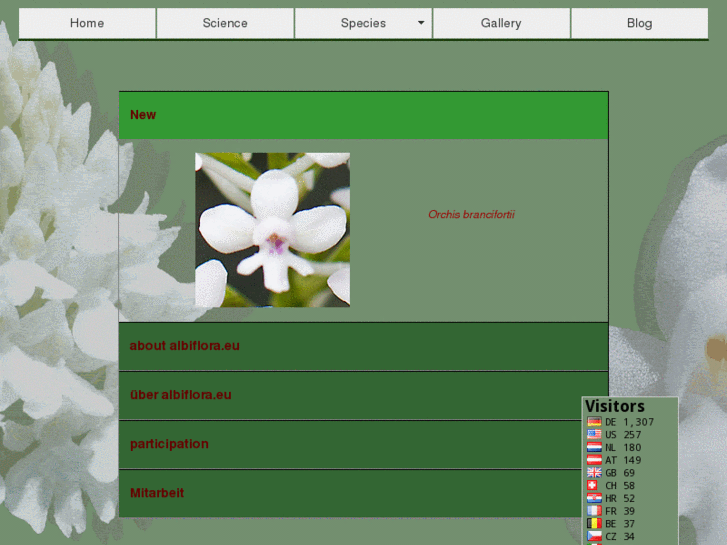This screenshot has width=727, height=545.
Task: Click the Great Britain flag icon
Action: click(594, 473)
